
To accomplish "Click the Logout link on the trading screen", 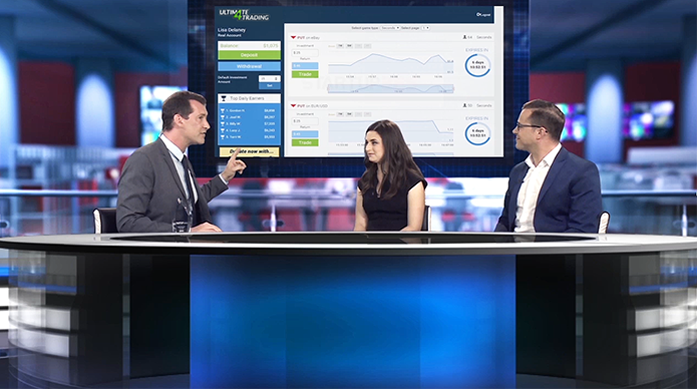I will (483, 15).
